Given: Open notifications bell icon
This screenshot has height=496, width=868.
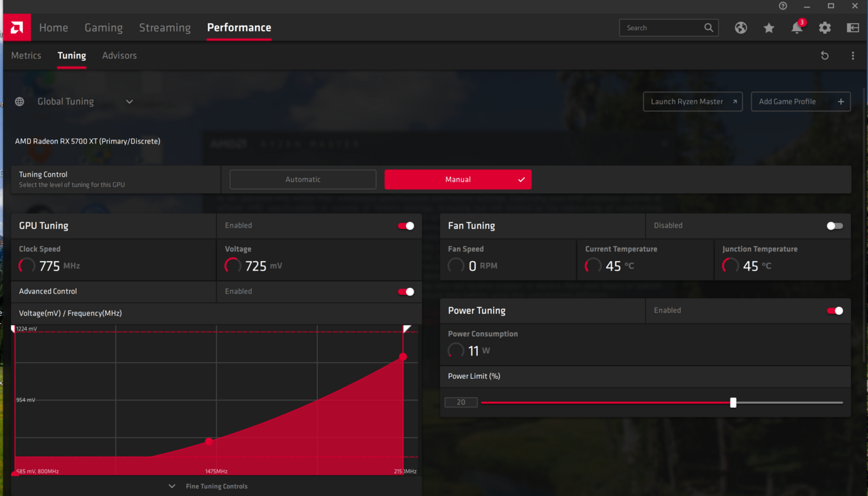Looking at the screenshot, I should [797, 28].
